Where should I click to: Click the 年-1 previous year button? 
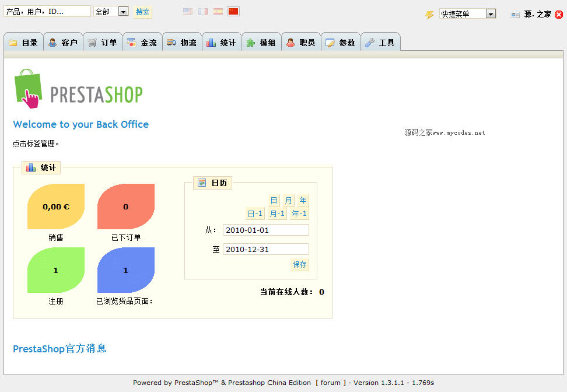point(299,213)
